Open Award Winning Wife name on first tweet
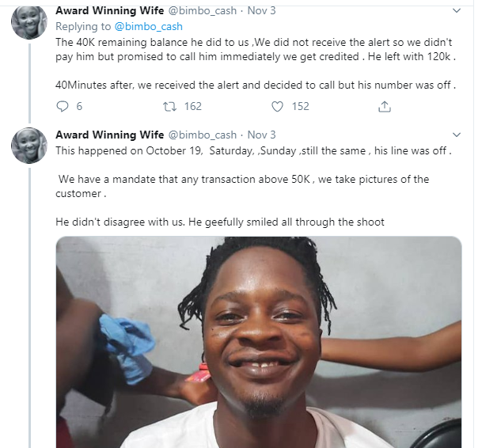Viewport: 482px width, 448px height. click(108, 10)
